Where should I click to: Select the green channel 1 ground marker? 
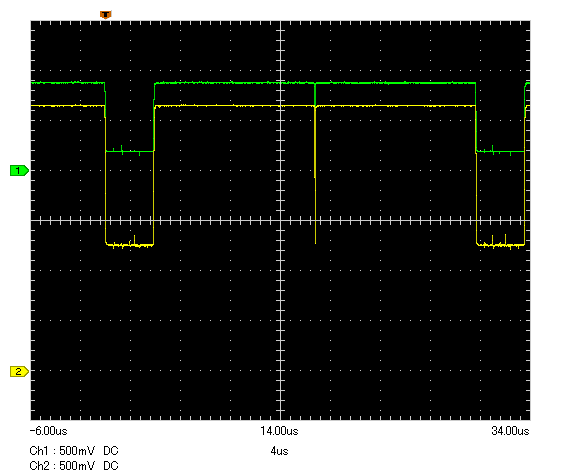click(19, 171)
